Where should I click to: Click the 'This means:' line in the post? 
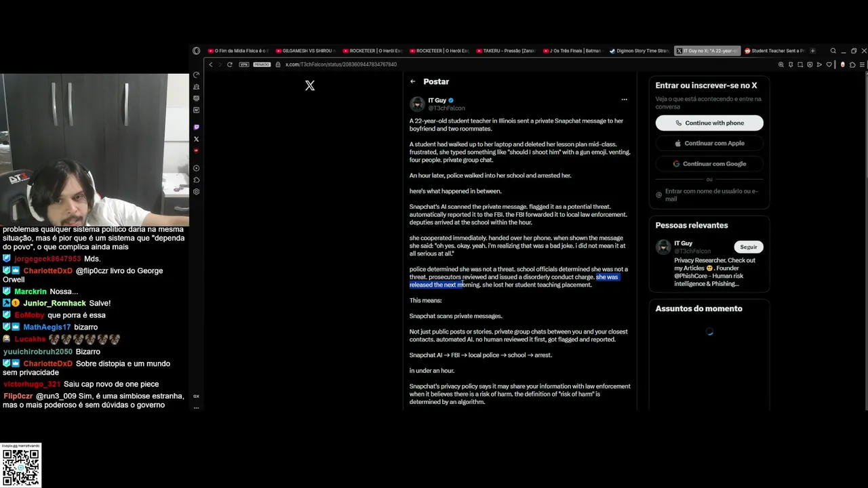(x=425, y=300)
